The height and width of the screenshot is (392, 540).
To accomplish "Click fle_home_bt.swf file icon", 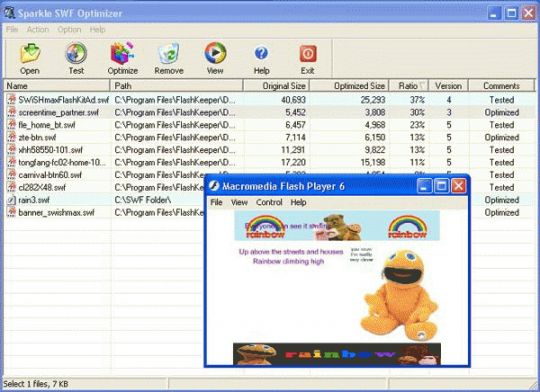I will 11,125.
